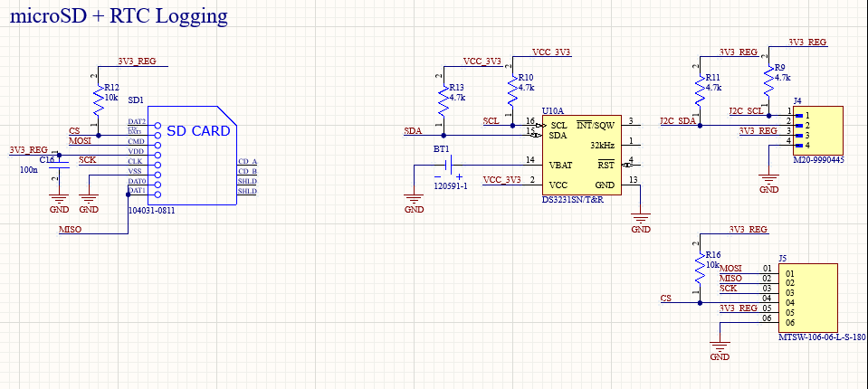
Task: Click the VDD pin label on SD1
Action: pos(136,150)
